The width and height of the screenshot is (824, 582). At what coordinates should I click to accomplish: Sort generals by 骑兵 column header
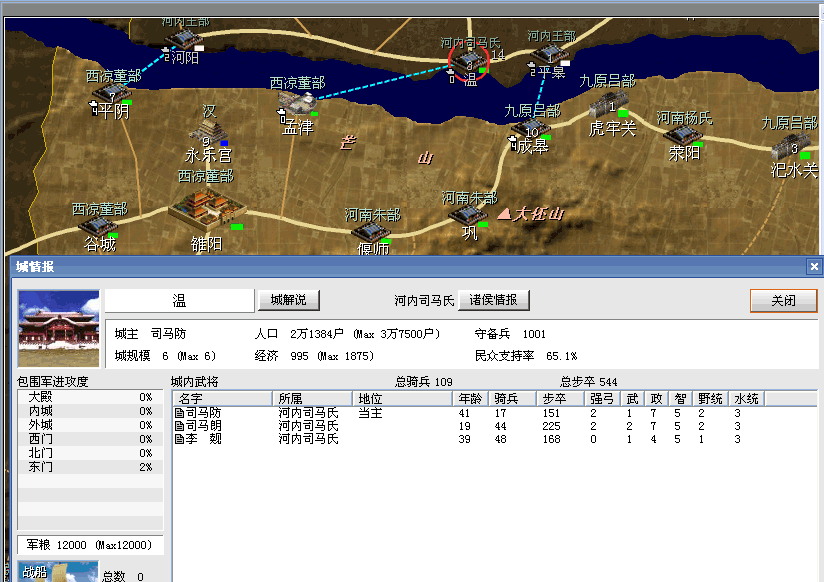coord(513,399)
